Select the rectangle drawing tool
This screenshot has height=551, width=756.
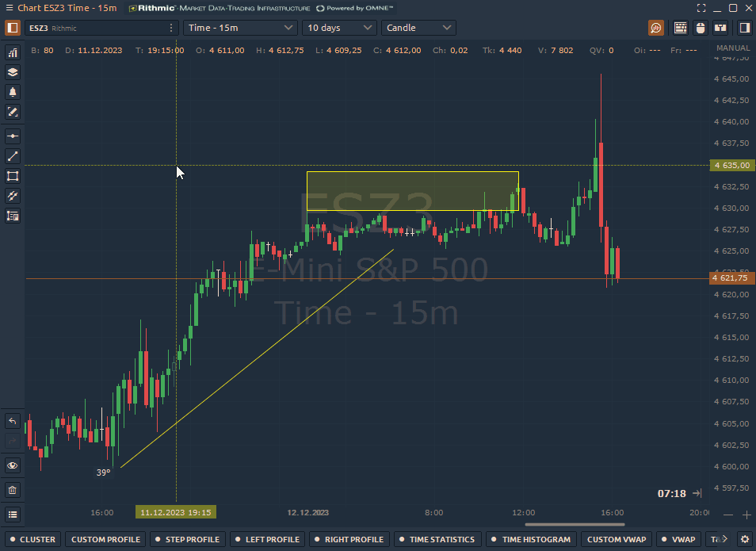click(x=13, y=176)
